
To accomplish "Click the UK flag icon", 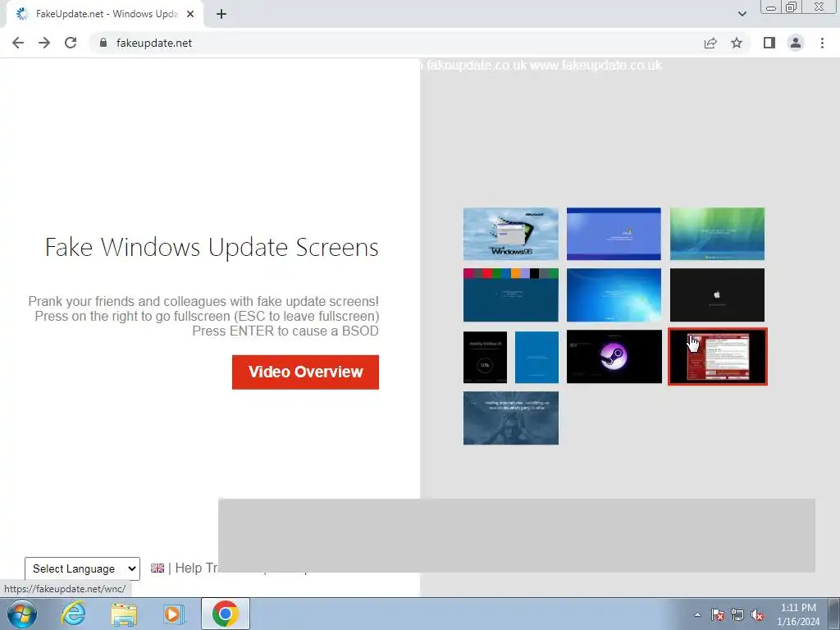I will pyautogui.click(x=157, y=568).
